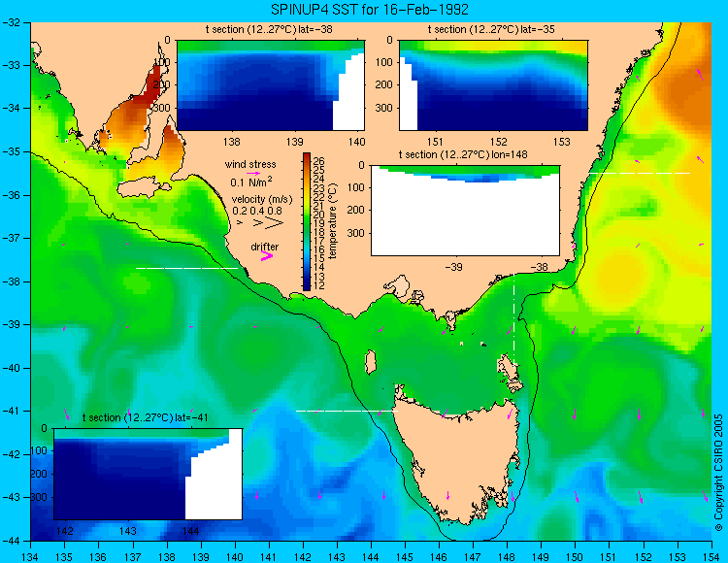Click the -37 tick on the latitude axis
728x563 pixels.
pyautogui.click(x=11, y=238)
